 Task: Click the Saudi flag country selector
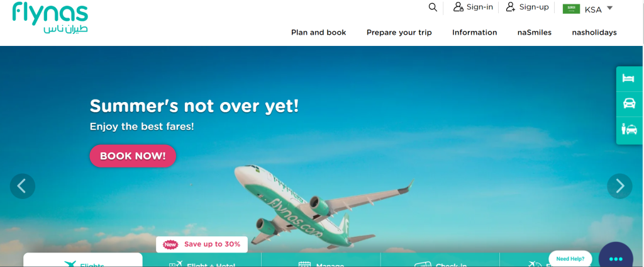(571, 9)
